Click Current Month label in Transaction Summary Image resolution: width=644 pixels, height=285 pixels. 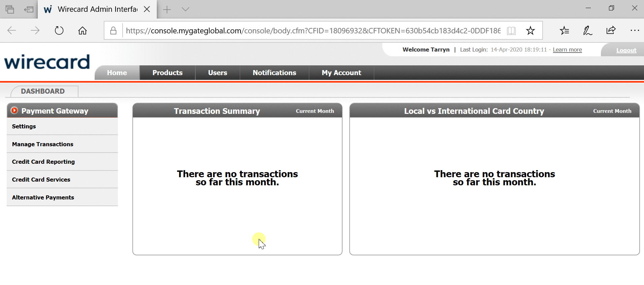point(315,111)
